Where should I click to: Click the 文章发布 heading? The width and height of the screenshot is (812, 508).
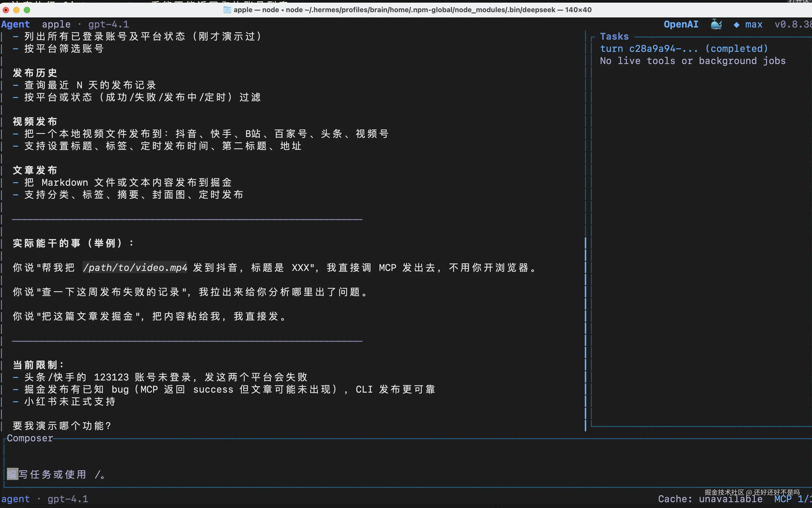[x=35, y=170]
